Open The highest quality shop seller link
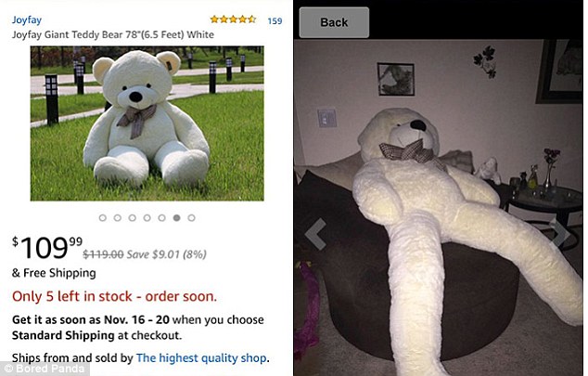588x376 pixels. pos(201,358)
